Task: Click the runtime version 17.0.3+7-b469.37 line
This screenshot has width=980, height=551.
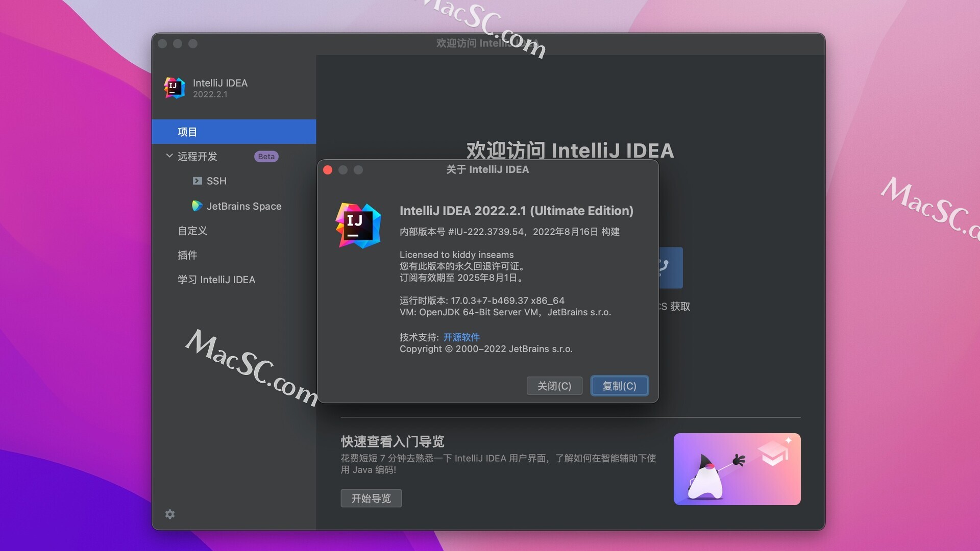Action: [482, 300]
